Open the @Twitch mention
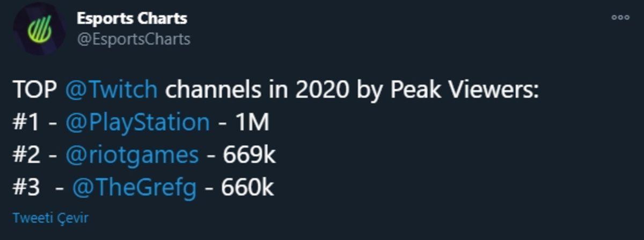 tap(112, 90)
